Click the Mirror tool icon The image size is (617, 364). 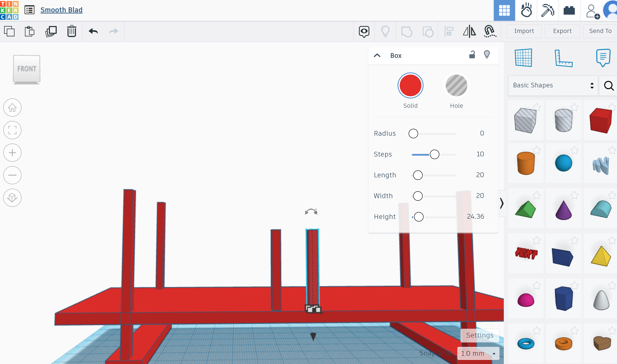pos(469,31)
